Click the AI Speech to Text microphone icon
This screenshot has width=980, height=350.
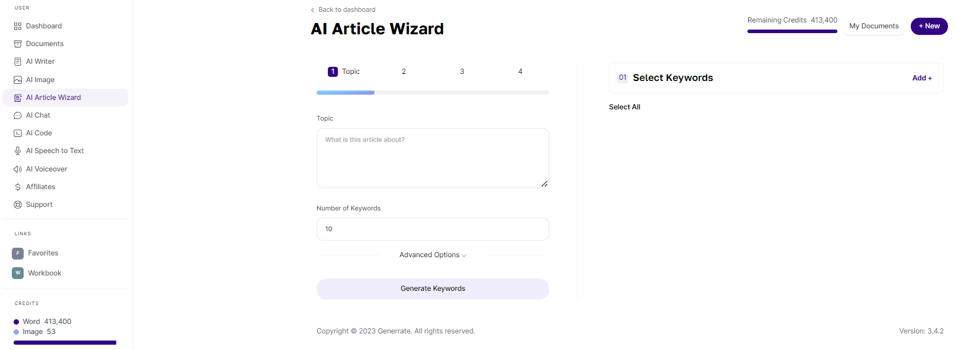click(18, 151)
